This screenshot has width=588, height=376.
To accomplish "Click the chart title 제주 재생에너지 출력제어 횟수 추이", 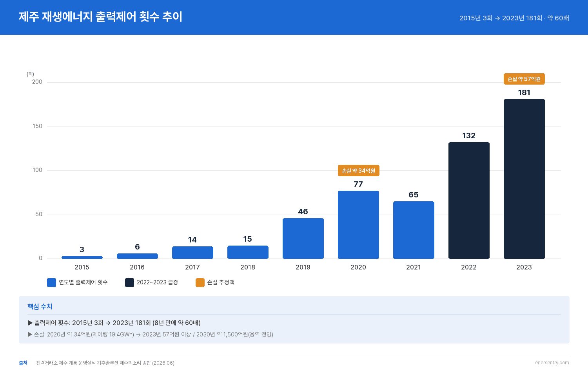I will [x=100, y=17].
